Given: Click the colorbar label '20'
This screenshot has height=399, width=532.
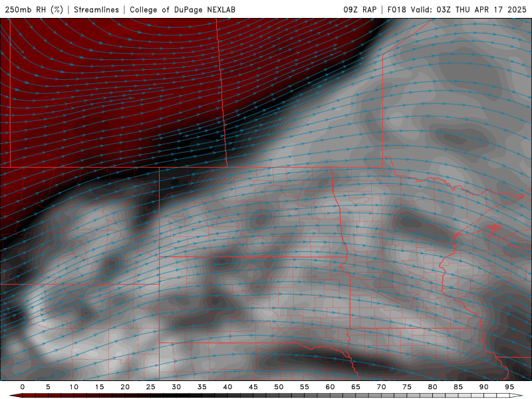Looking at the screenshot, I should pyautogui.click(x=125, y=387).
